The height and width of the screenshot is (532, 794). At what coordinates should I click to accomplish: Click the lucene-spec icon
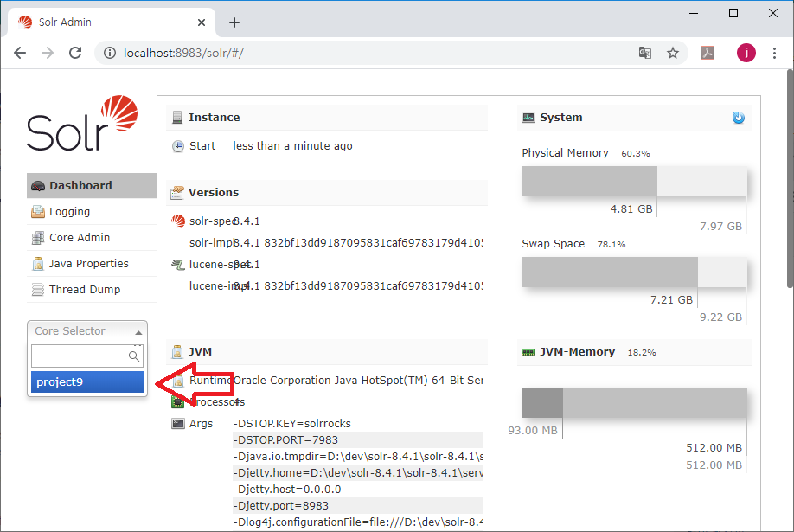click(177, 265)
